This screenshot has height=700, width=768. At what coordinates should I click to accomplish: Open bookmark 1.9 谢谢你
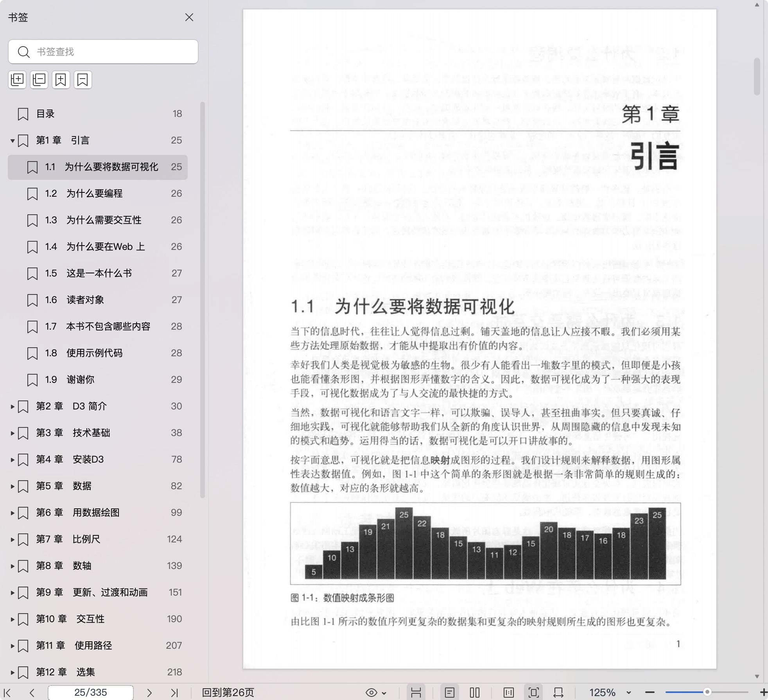coord(98,380)
